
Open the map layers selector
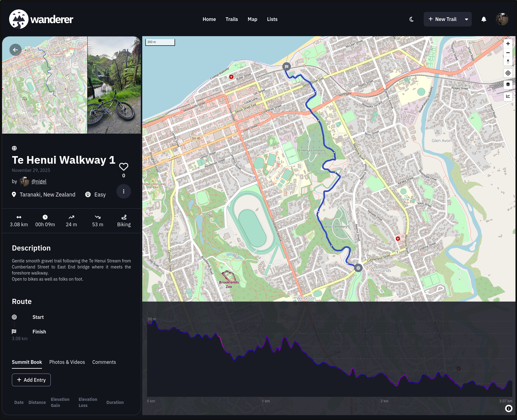click(x=508, y=84)
